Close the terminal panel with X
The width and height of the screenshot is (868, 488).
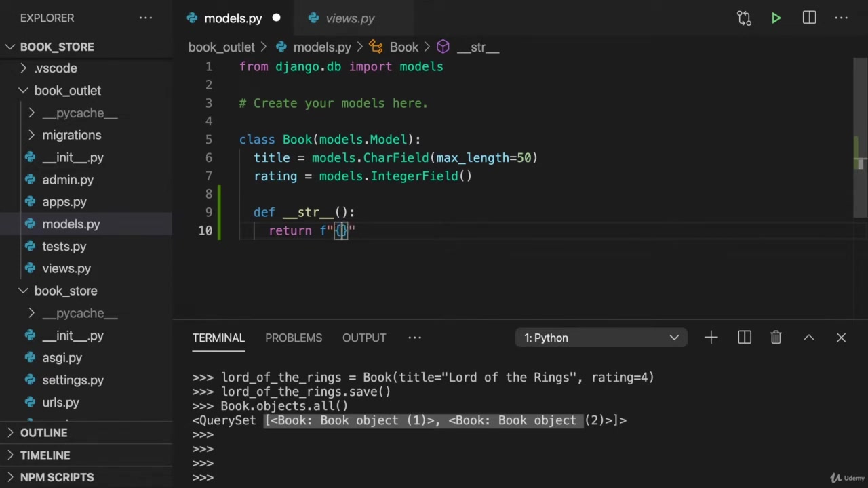pyautogui.click(x=841, y=338)
